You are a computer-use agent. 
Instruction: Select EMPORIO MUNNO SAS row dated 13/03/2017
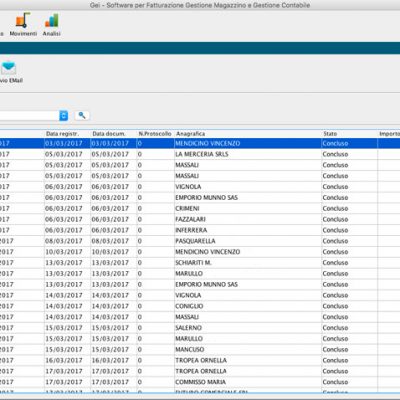click(200, 284)
